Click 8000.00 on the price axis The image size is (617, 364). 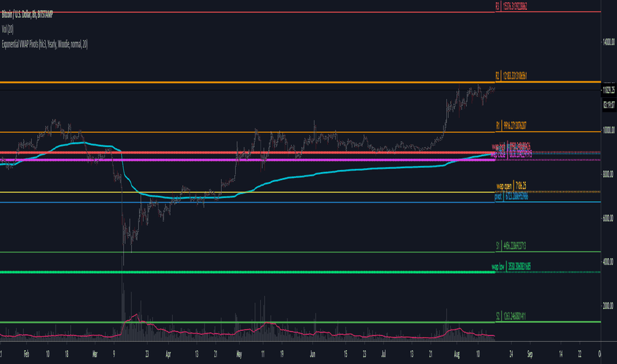608,174
